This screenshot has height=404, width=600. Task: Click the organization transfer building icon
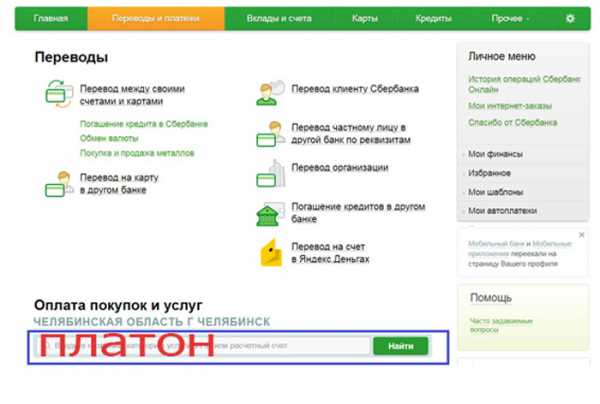[x=271, y=173]
